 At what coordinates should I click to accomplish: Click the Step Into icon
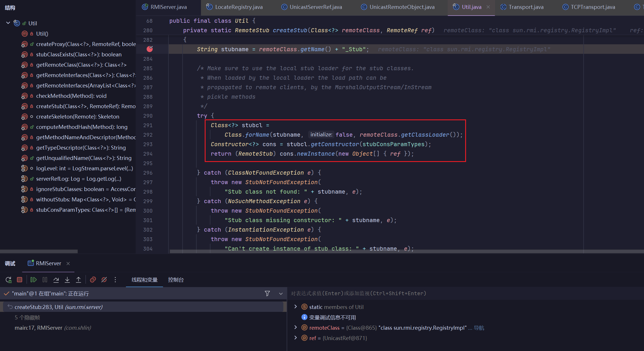(x=67, y=280)
